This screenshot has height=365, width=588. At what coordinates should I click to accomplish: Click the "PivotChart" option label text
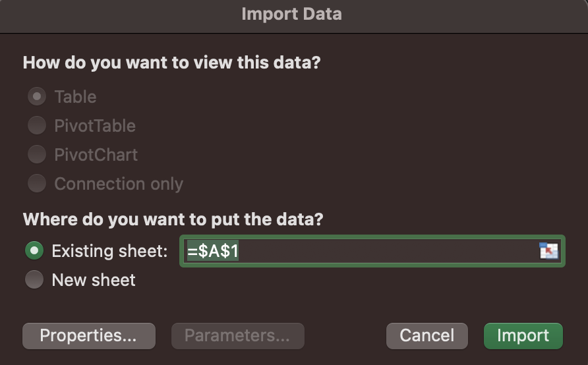(96, 155)
